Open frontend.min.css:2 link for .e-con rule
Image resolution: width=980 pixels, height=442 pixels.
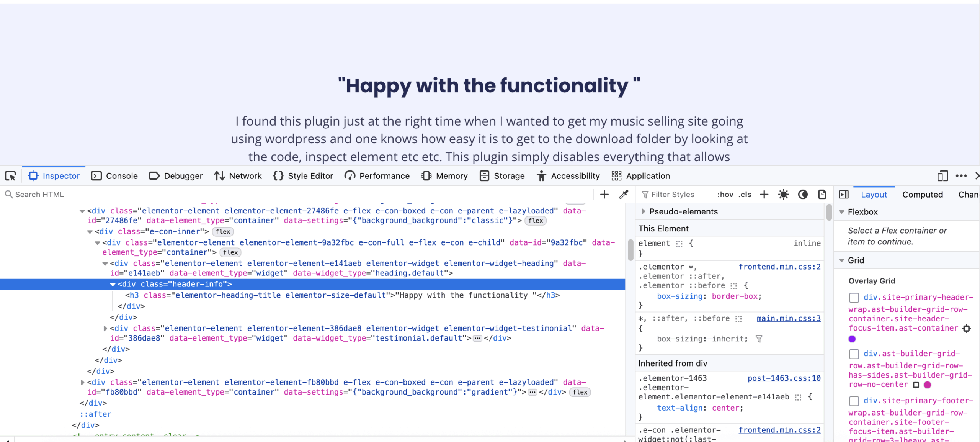pyautogui.click(x=779, y=430)
